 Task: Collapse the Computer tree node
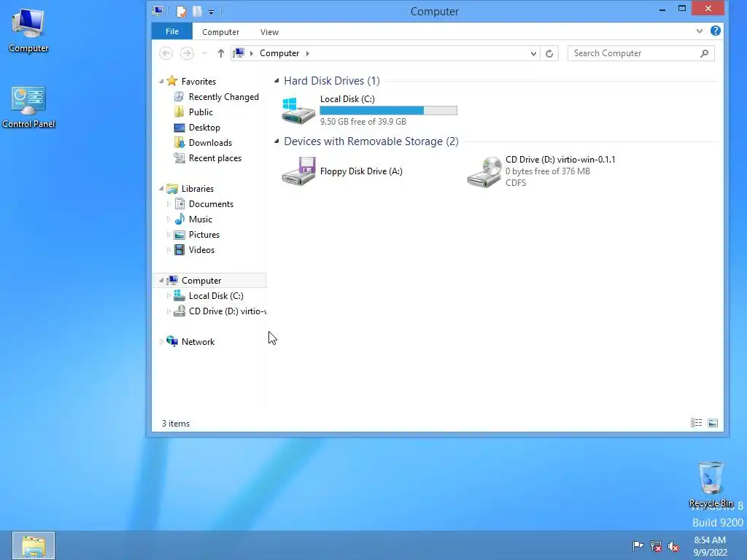[161, 281]
